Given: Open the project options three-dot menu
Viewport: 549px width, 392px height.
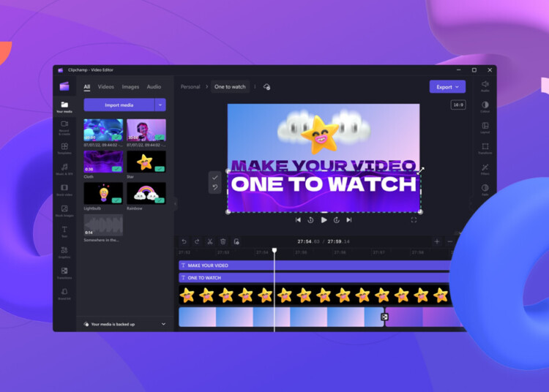Looking at the screenshot, I should click(255, 87).
